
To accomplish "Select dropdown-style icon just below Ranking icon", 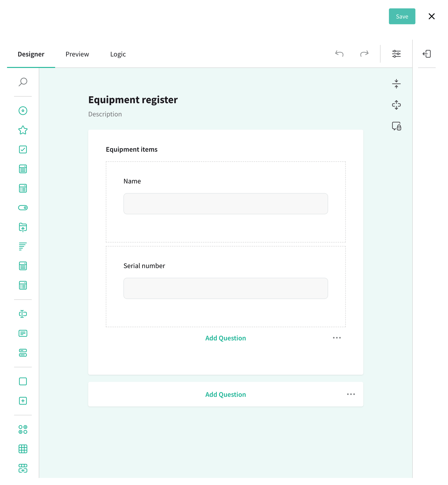I will click(23, 266).
